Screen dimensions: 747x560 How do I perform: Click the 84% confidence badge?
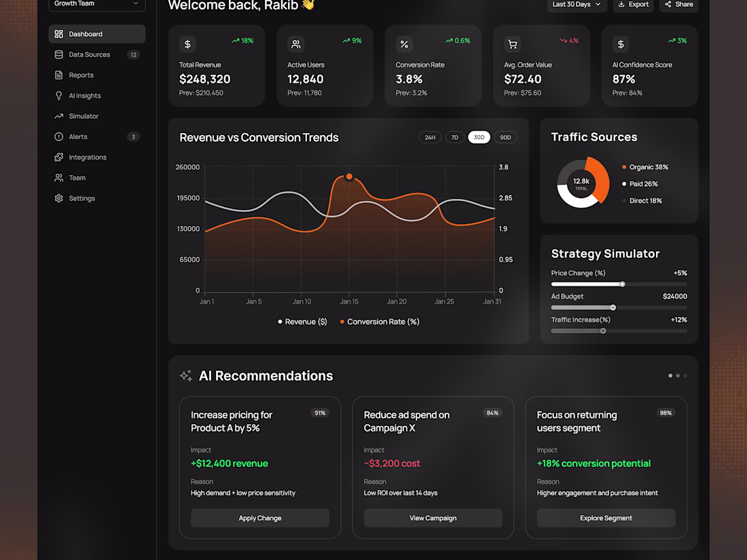tap(492, 413)
